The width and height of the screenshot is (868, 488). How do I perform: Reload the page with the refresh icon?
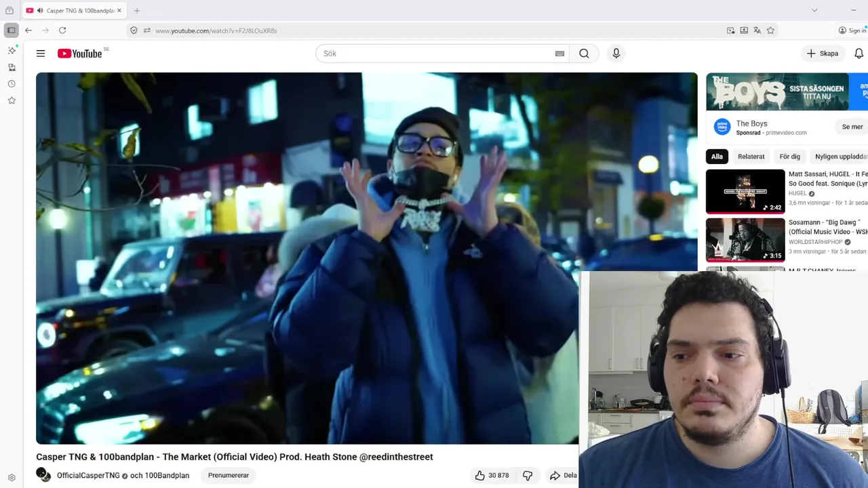coord(62,30)
